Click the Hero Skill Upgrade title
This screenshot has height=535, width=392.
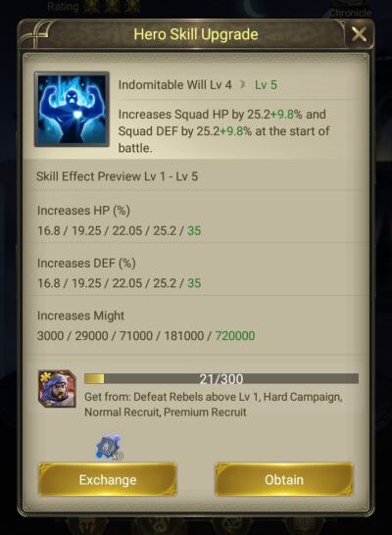click(x=196, y=34)
